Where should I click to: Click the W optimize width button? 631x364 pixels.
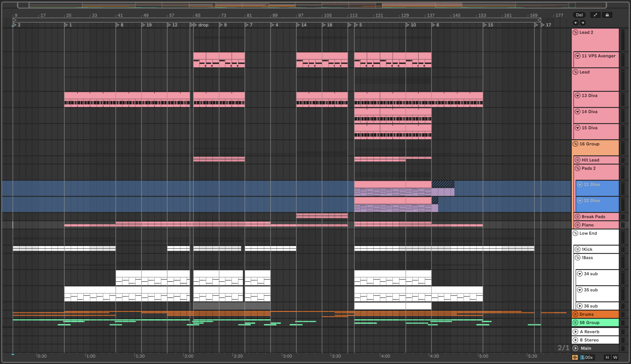point(615,357)
